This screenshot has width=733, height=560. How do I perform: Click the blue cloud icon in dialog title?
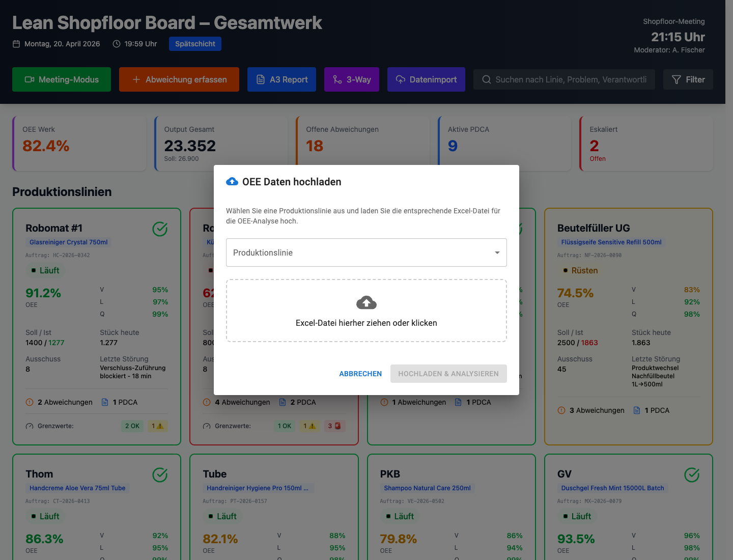232,182
